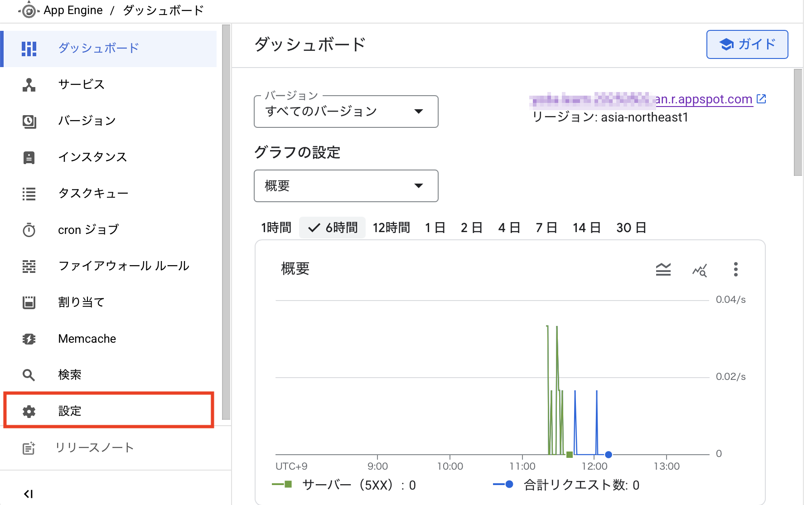Click the threshold lines icon on the chart
The width and height of the screenshot is (812, 505).
coord(663,269)
